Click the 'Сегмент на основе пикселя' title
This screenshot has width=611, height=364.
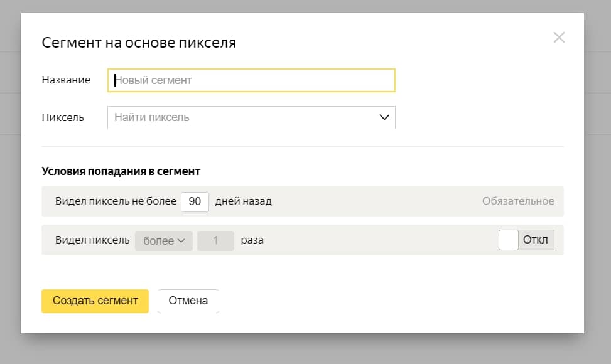click(139, 43)
